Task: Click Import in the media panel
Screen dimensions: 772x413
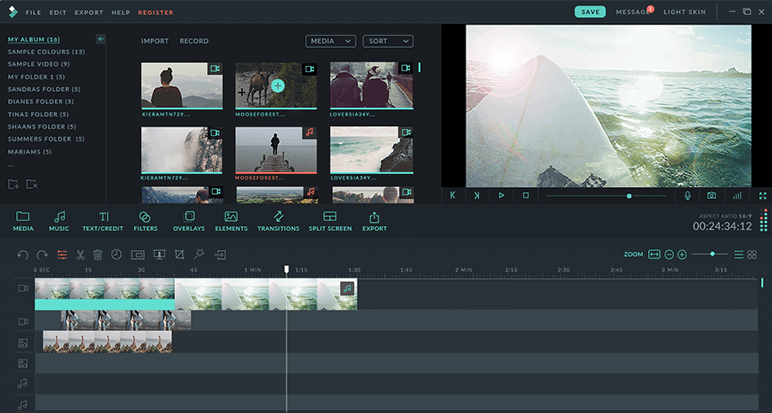Action: click(x=155, y=41)
